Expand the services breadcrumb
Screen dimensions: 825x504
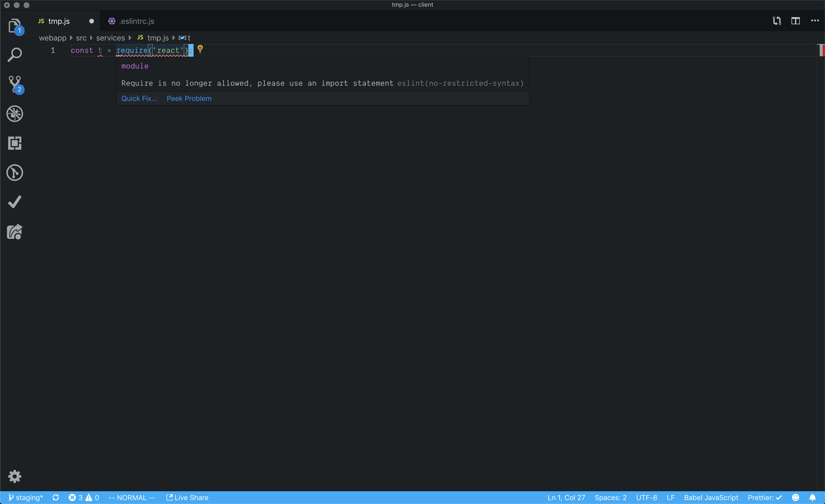[110, 38]
